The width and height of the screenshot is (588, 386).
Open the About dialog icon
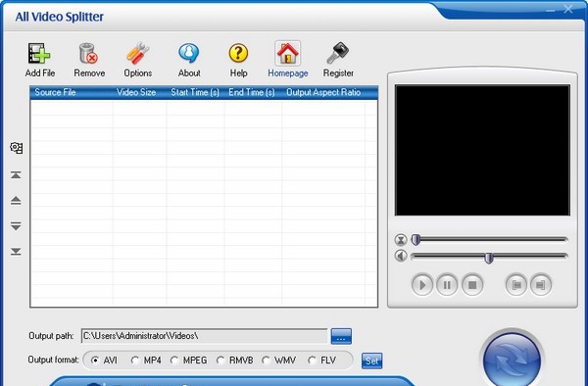(x=189, y=53)
